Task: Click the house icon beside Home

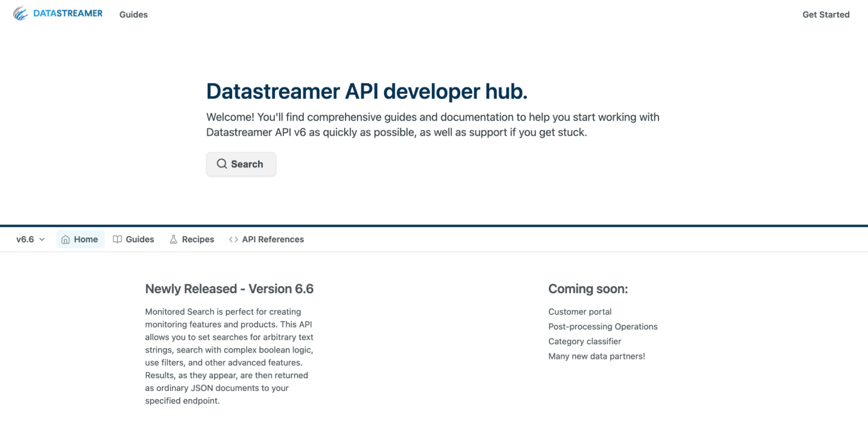Action: 65,239
